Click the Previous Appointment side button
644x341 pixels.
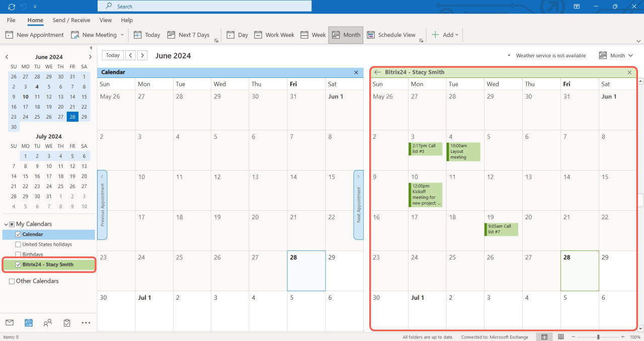point(102,205)
